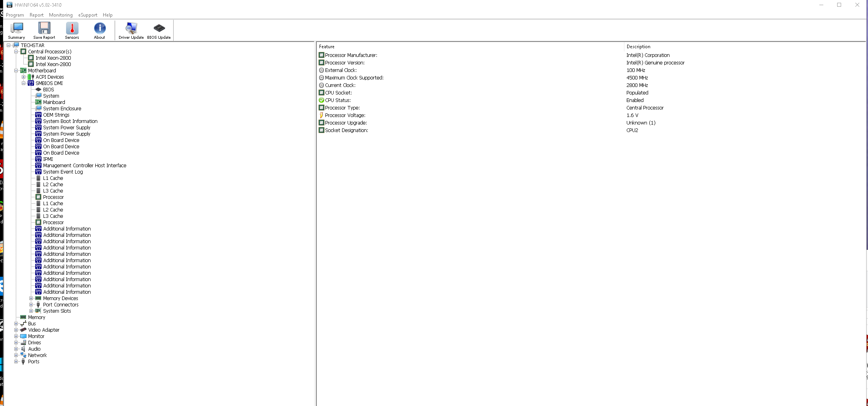
Task: Select the Memory tree item
Action: 36,317
